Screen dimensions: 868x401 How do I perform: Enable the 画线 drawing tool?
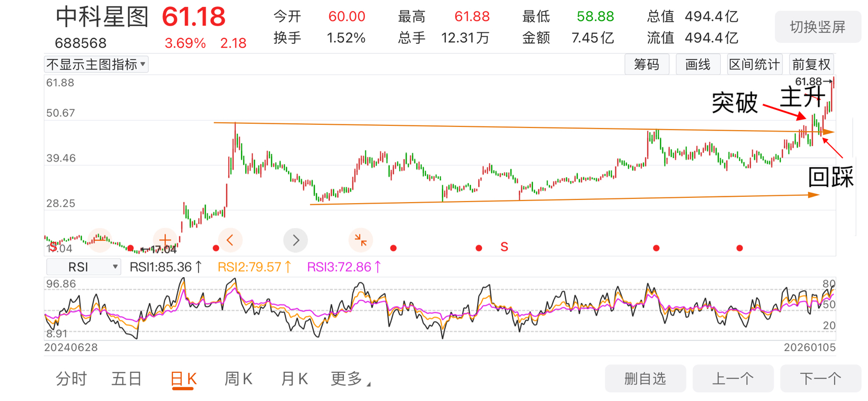pos(698,64)
